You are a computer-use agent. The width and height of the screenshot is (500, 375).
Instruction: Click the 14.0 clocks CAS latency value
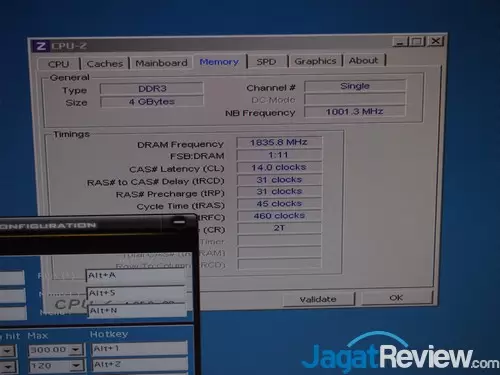279,167
